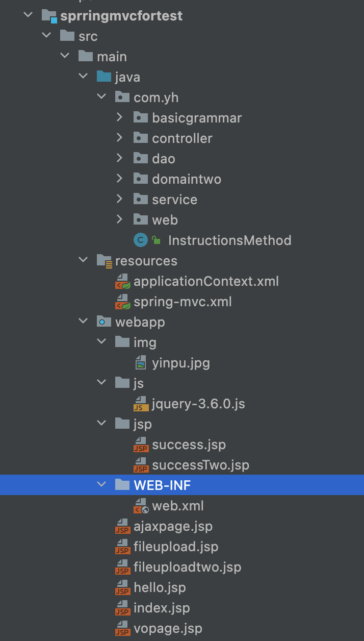Screen dimensions: 364x641
Task: Expand the service package arrow
Action: (x=119, y=199)
